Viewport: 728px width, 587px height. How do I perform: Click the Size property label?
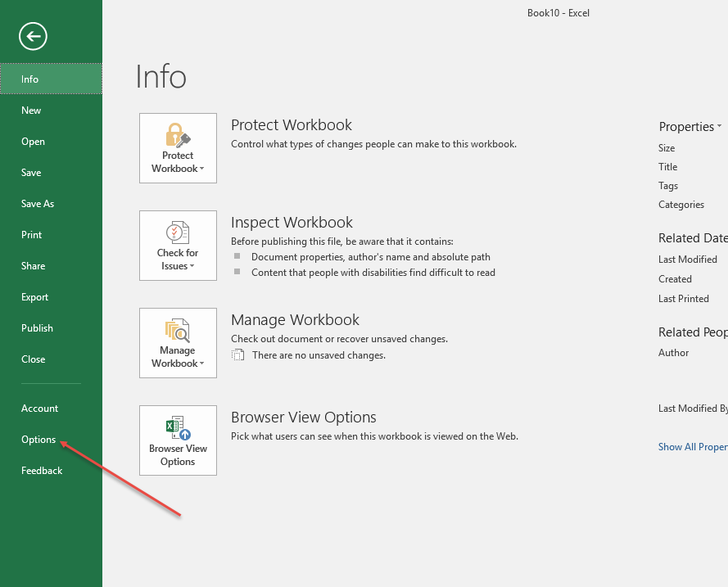pyautogui.click(x=667, y=148)
